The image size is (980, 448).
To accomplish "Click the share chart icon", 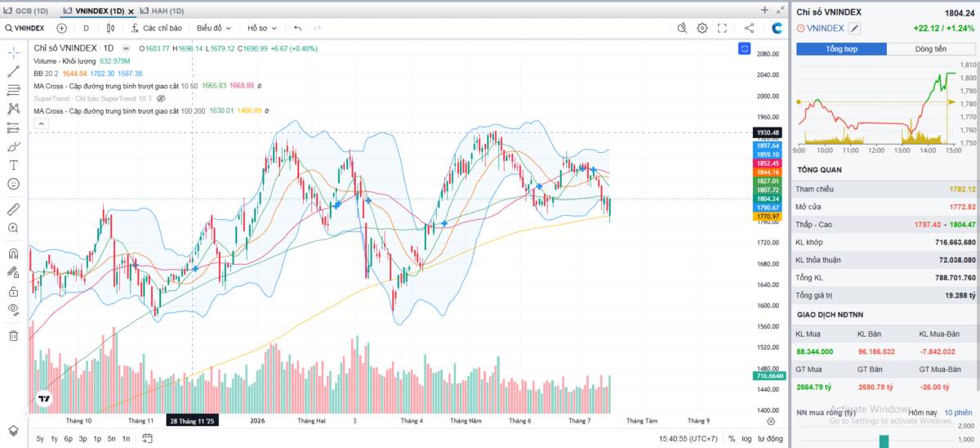I will (x=749, y=28).
